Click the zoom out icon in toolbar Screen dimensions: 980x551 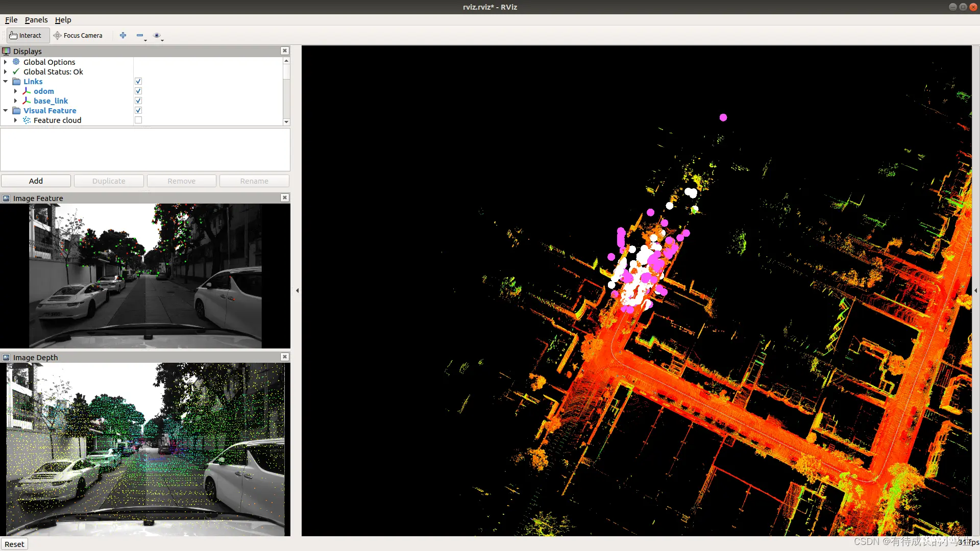tap(139, 35)
